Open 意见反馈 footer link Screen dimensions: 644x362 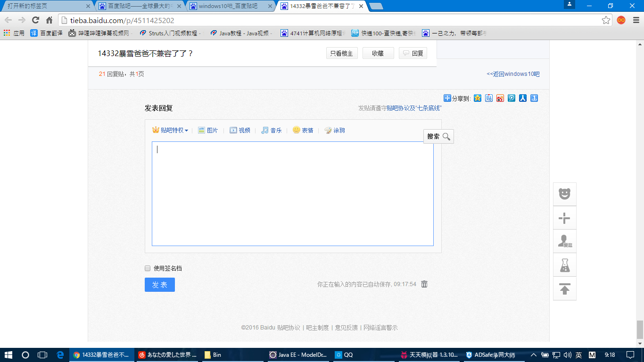click(346, 328)
